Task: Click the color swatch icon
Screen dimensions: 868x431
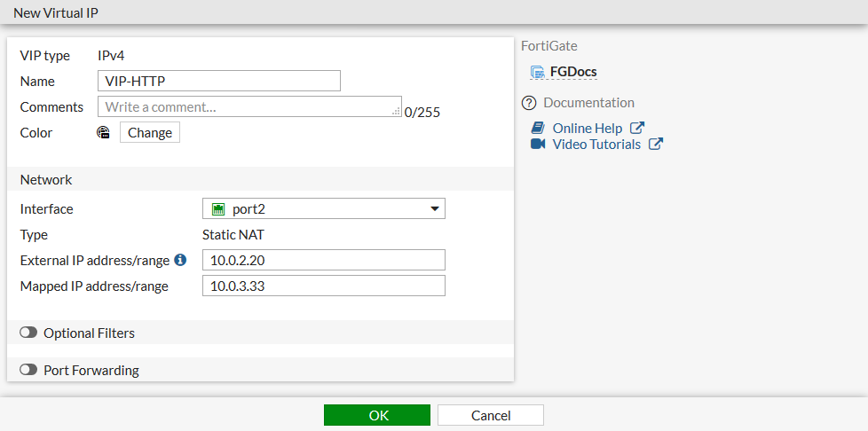Action: [103, 133]
